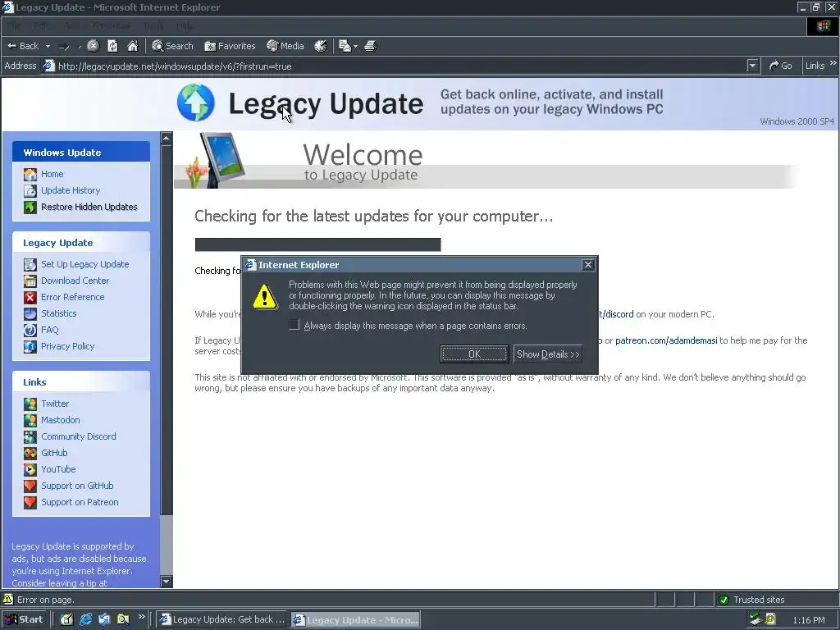Viewport: 840px width, 630px height.
Task: Click Restore Hidden Updates link
Action: point(89,207)
